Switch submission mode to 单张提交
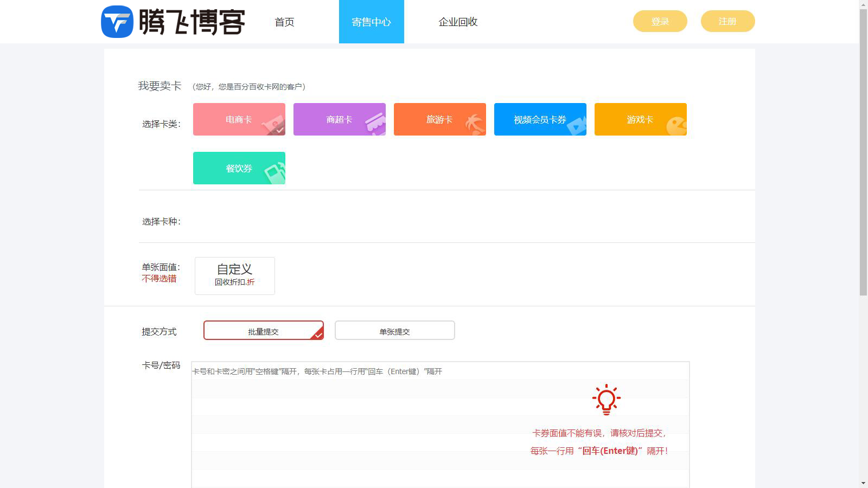868x488 pixels. click(394, 331)
